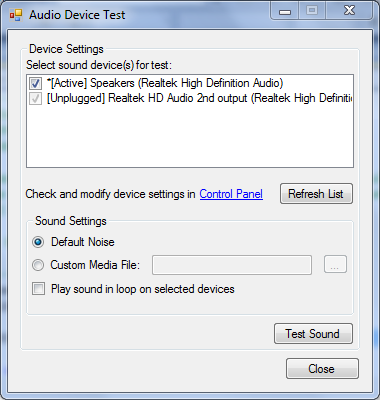
Task: Open the Control Panel link
Action: click(x=231, y=194)
